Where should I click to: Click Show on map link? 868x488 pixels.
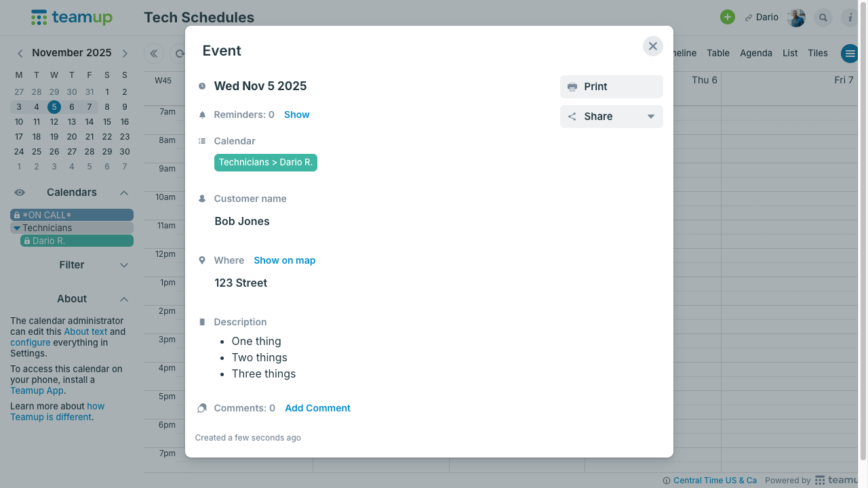click(x=284, y=260)
